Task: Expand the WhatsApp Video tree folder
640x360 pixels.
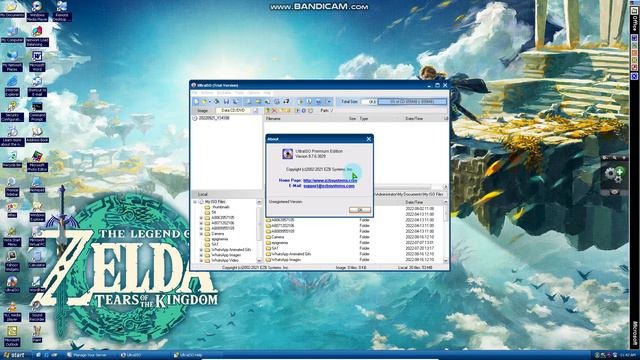Action: 201,260
